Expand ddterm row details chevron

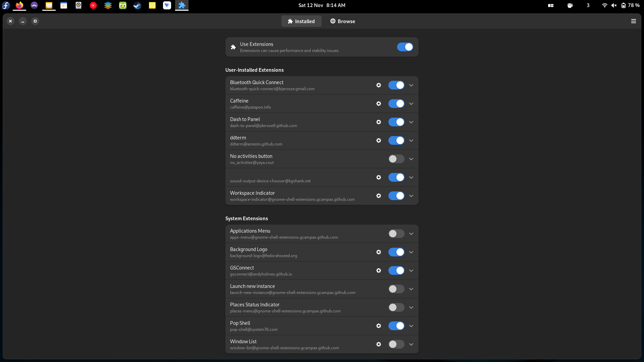411,140
